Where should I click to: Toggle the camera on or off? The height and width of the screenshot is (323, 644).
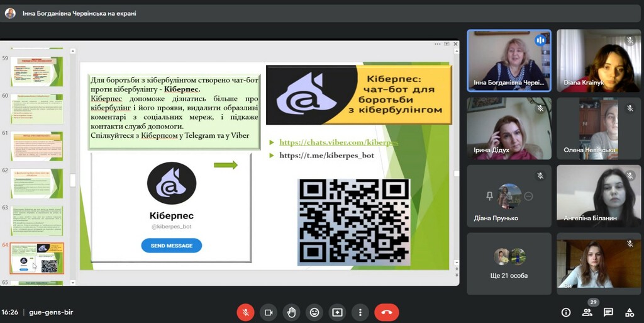coord(269,312)
